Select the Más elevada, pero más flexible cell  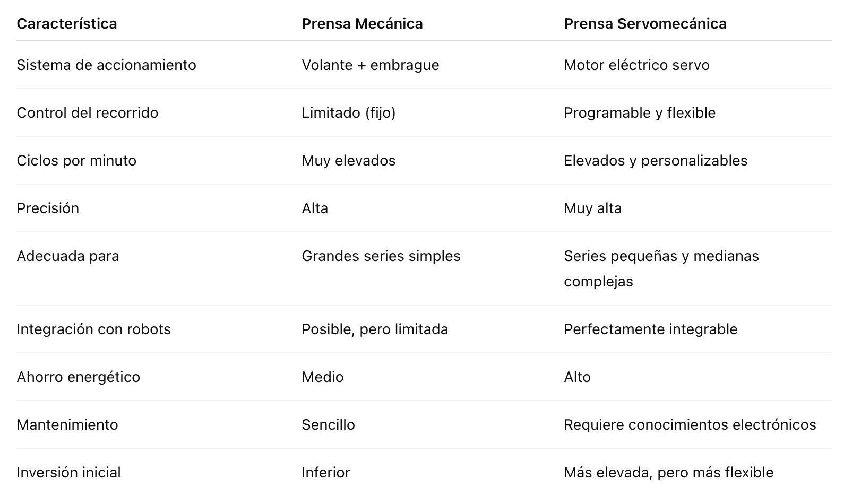[669, 473]
